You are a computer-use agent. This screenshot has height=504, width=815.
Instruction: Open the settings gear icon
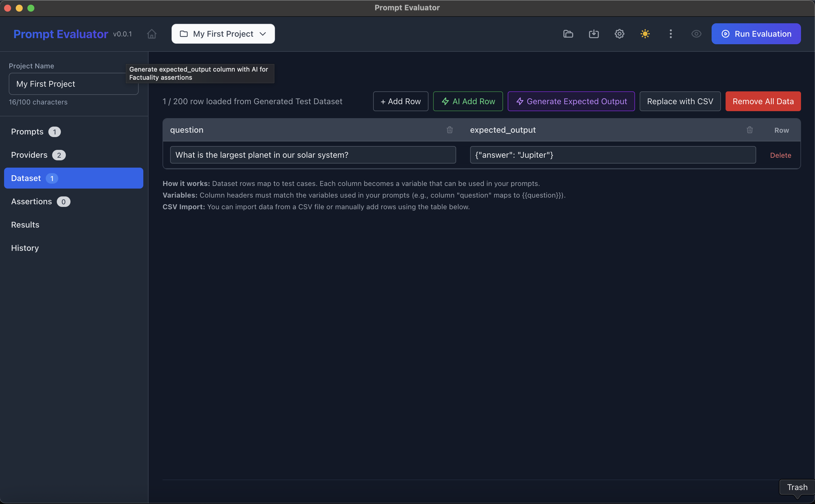pos(619,34)
